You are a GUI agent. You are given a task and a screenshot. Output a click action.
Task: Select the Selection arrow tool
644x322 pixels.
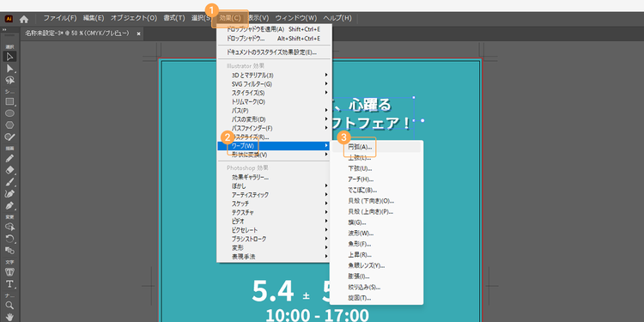tap(9, 57)
